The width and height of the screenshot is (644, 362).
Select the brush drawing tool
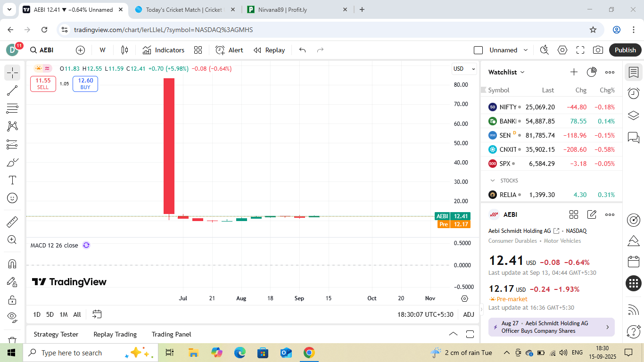point(12,162)
